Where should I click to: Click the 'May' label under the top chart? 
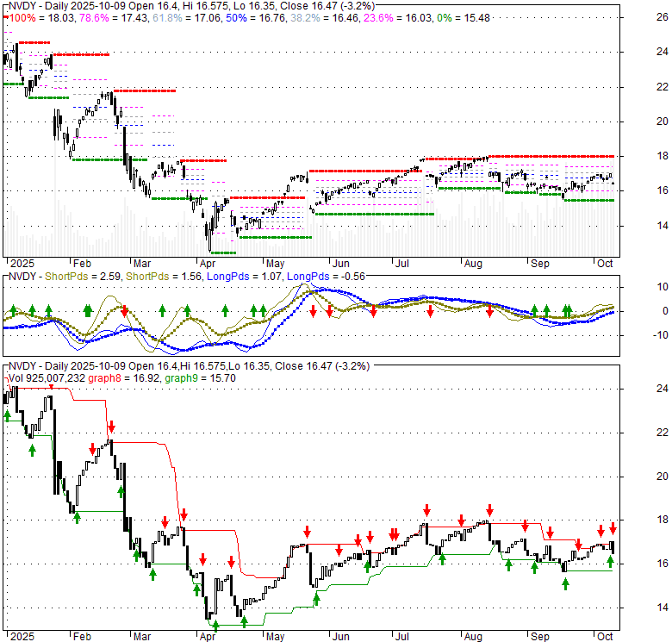pyautogui.click(x=275, y=264)
